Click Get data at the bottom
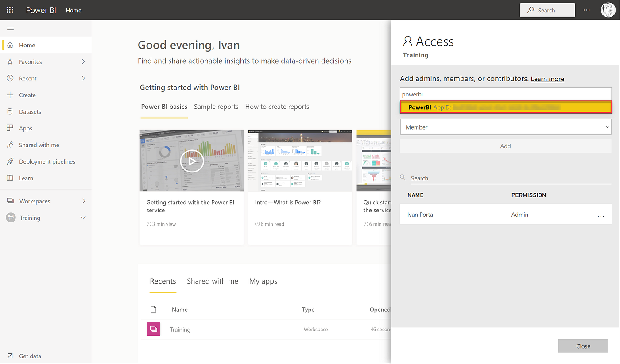Image resolution: width=620 pixels, height=364 pixels. [x=30, y=356]
